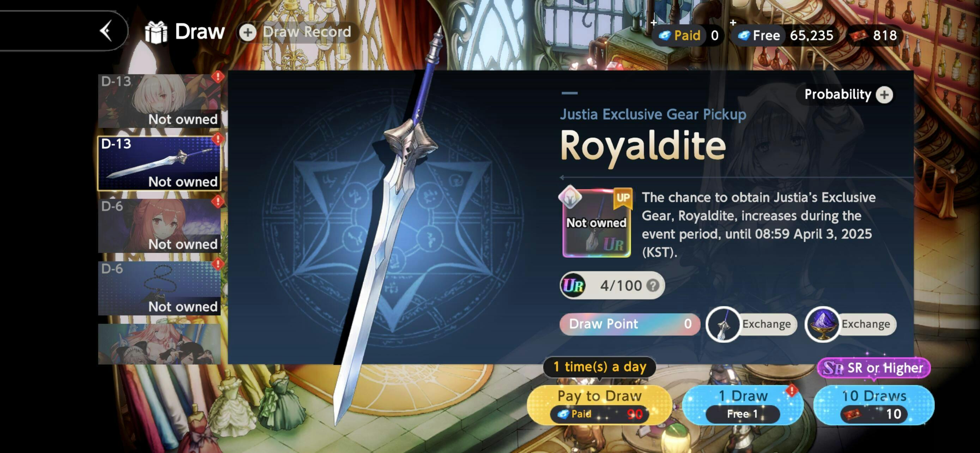Image resolution: width=980 pixels, height=453 pixels.
Task: Add Free gems with the plus icon
Action: click(733, 23)
